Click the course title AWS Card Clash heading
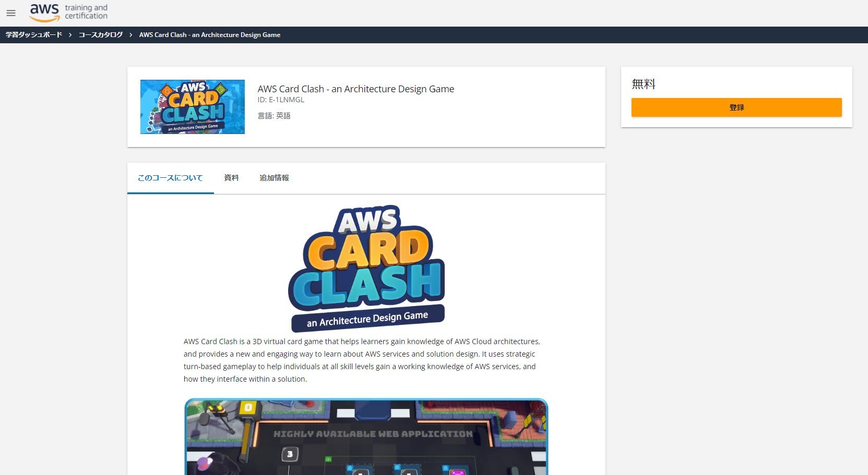868x475 pixels. (x=355, y=89)
